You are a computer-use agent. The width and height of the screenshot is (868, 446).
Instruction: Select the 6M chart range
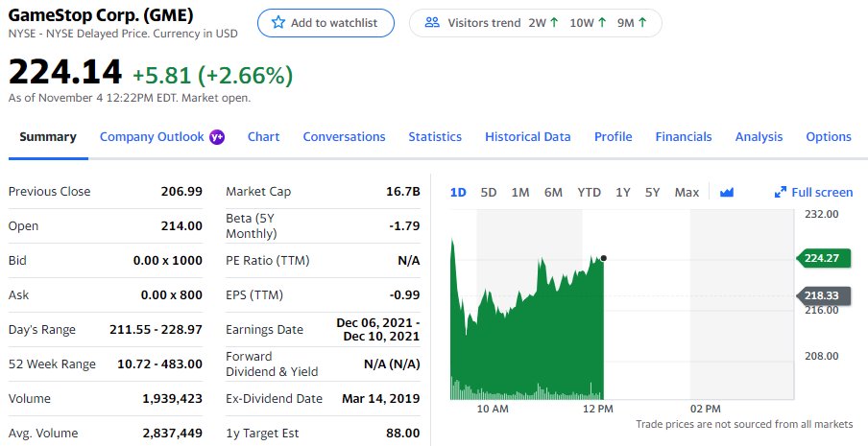pyautogui.click(x=553, y=193)
